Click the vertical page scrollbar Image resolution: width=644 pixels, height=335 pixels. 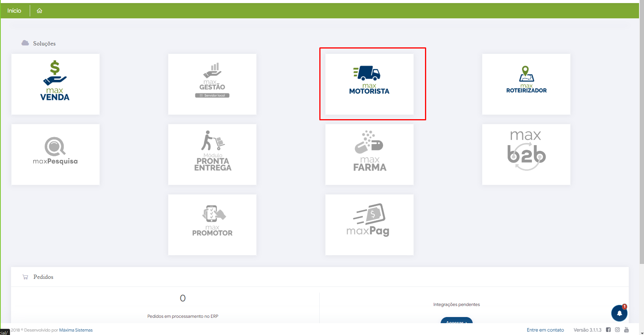pyautogui.click(x=642, y=132)
